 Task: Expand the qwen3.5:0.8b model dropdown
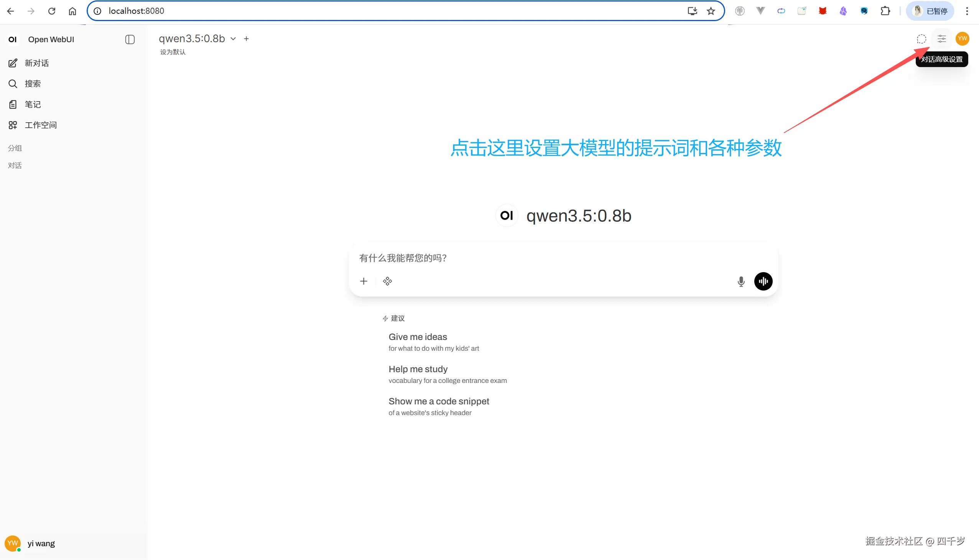(233, 38)
